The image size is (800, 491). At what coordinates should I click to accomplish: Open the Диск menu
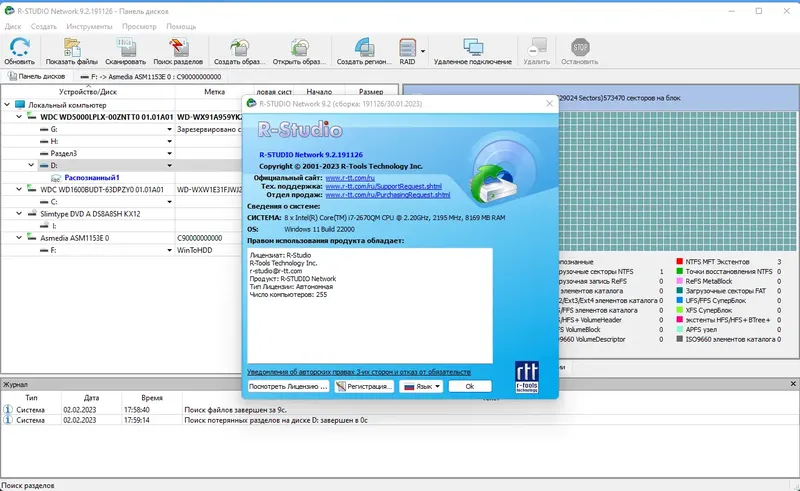(13, 26)
